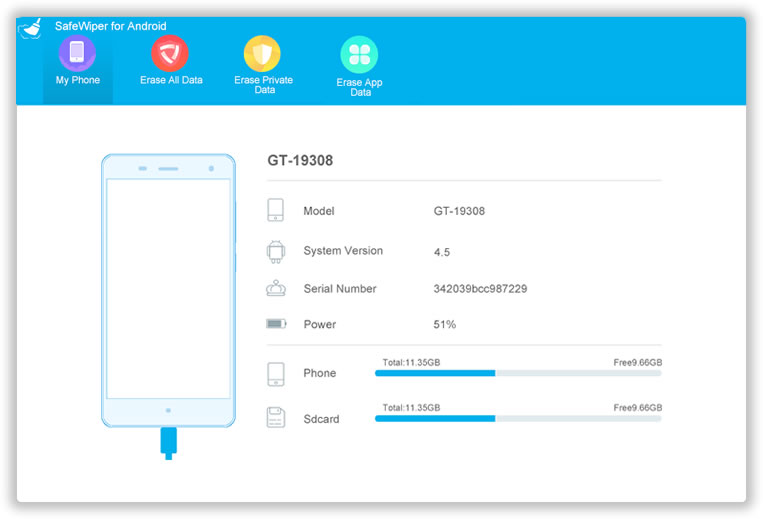
Task: Switch to the Erase All Data tab label
Action: (171, 80)
